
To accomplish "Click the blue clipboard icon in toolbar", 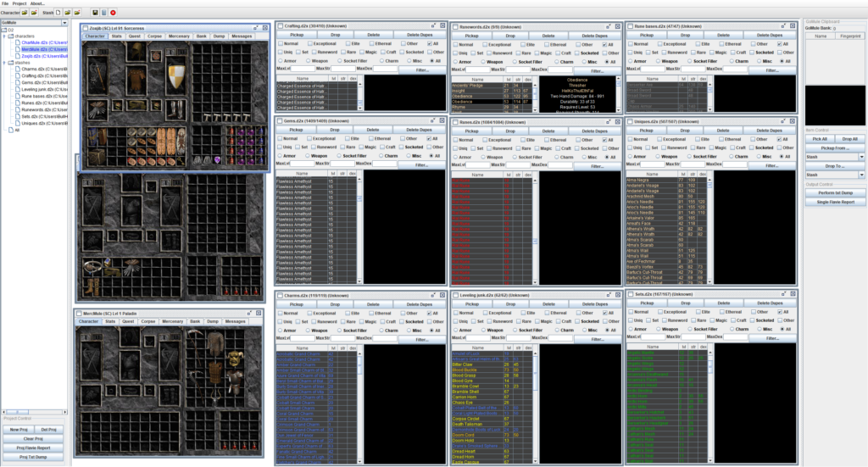I will pos(103,12).
